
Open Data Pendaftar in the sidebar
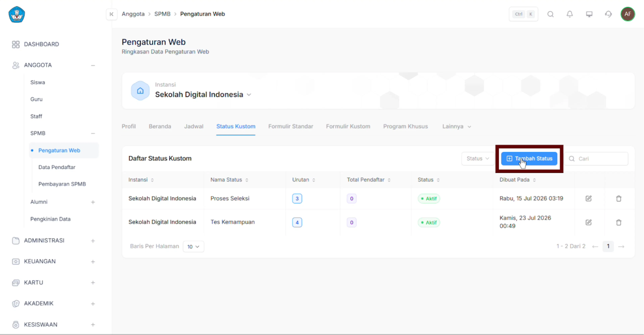(x=57, y=167)
